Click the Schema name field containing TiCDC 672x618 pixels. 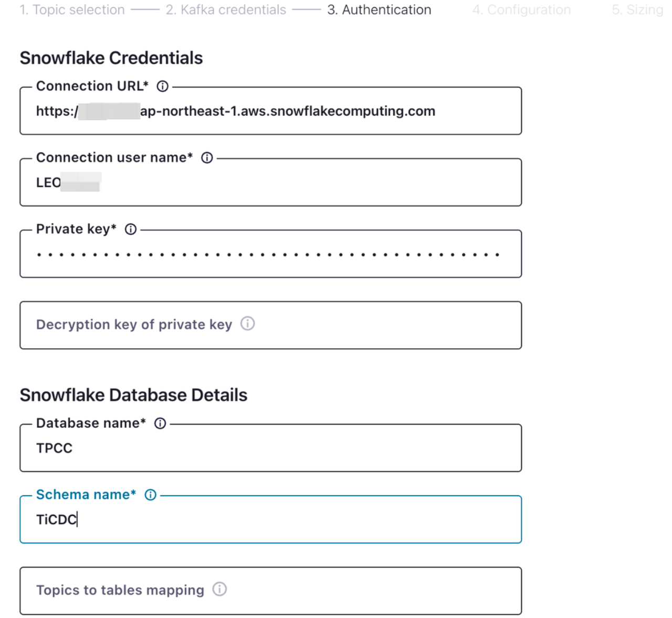click(x=270, y=520)
